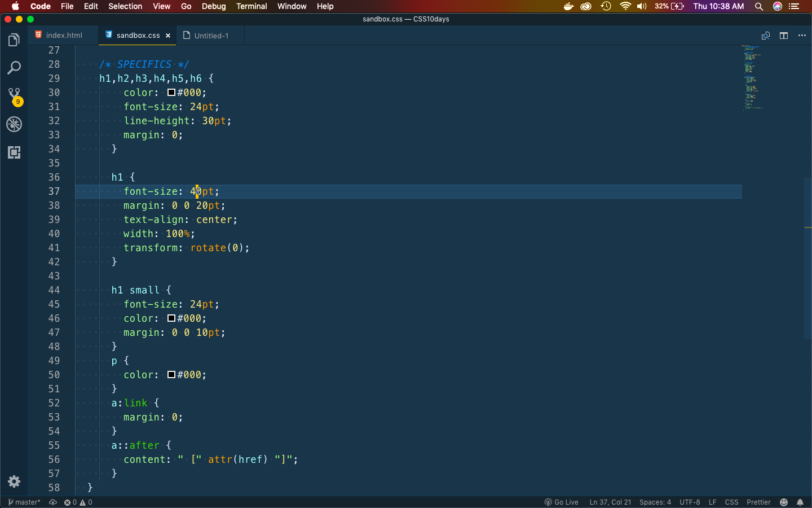Open Notification Center list icon
Screen dimensions: 812x508
(795, 6)
